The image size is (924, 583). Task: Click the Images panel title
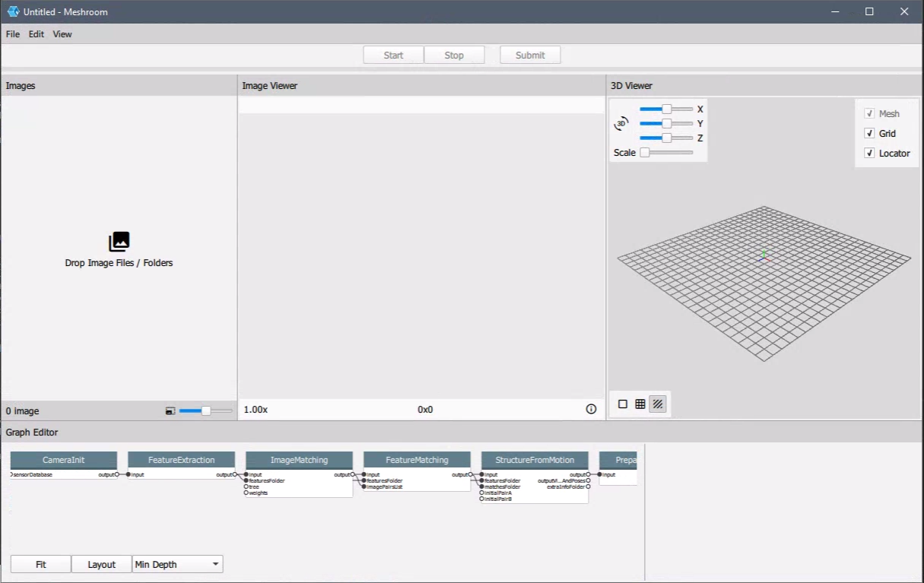21,86
